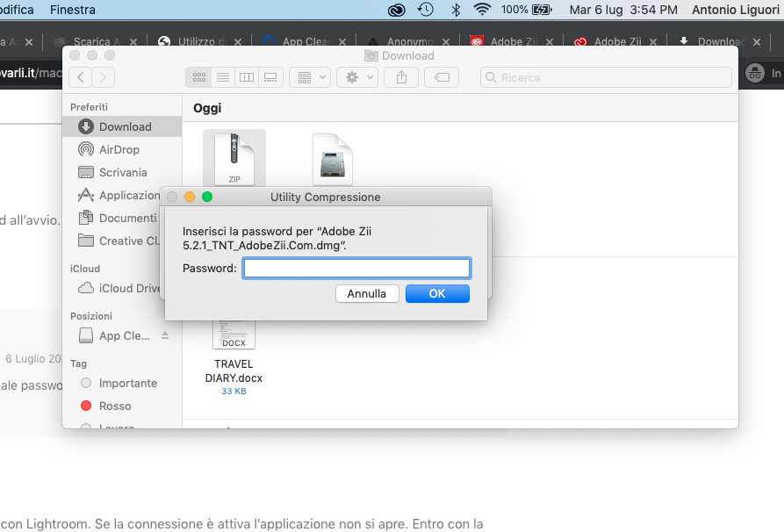The image size is (784, 532).
Task: Switch Finder to icon view
Action: click(x=199, y=77)
